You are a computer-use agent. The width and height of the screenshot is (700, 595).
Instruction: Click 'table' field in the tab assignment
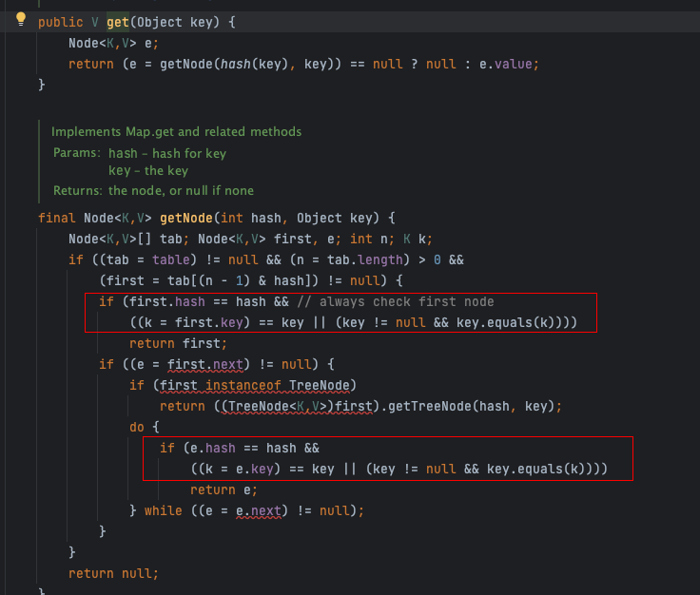pyautogui.click(x=171, y=260)
